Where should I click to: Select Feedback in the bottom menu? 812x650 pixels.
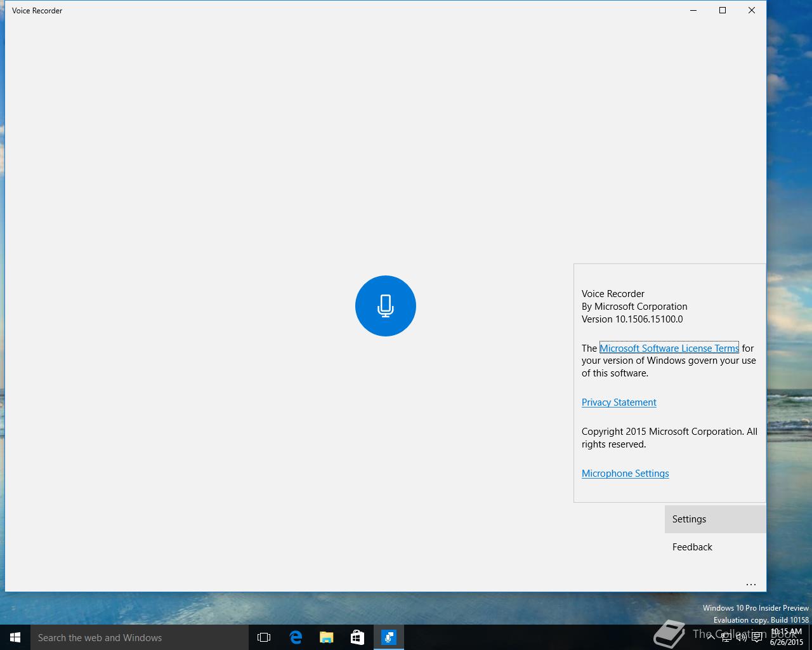[x=715, y=547]
